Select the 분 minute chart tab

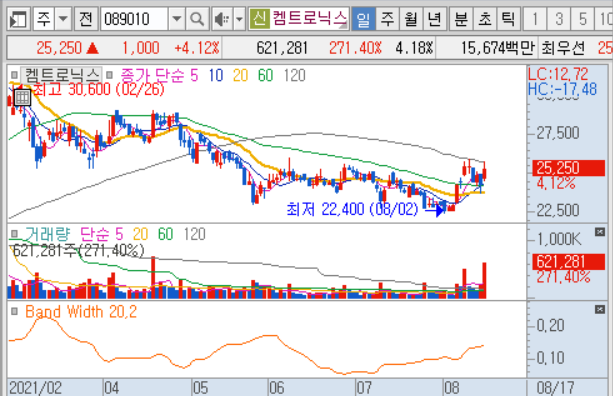(x=461, y=19)
